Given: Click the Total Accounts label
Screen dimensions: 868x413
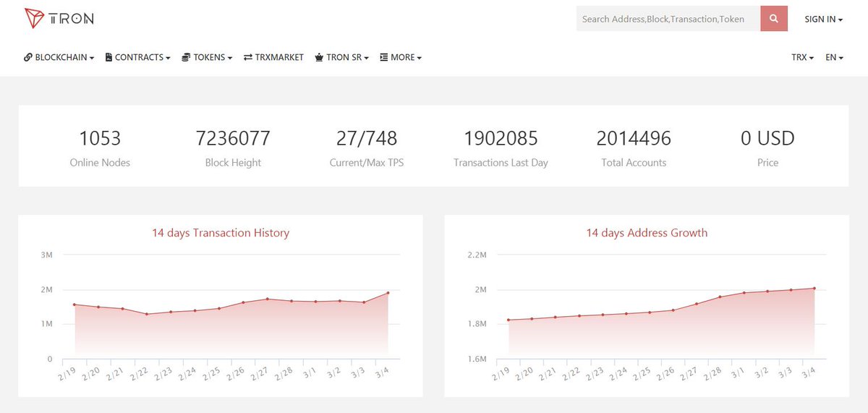Looking at the screenshot, I should click(x=634, y=163).
